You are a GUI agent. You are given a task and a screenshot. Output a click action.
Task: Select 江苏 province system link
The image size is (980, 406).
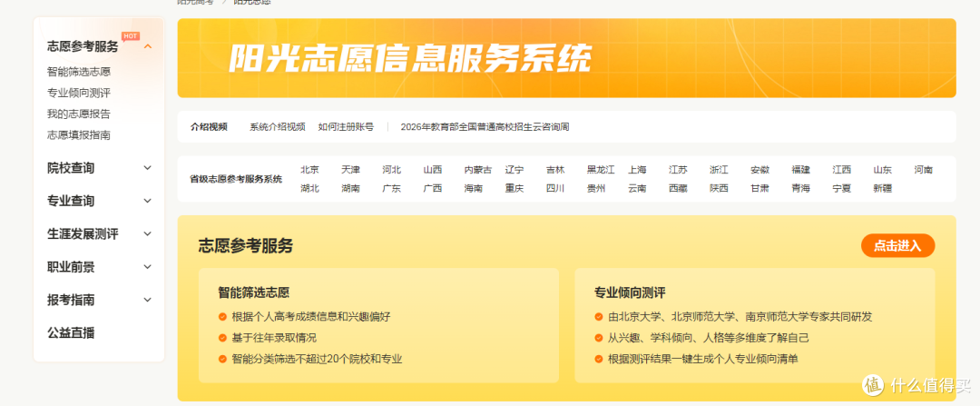pyautogui.click(x=678, y=170)
